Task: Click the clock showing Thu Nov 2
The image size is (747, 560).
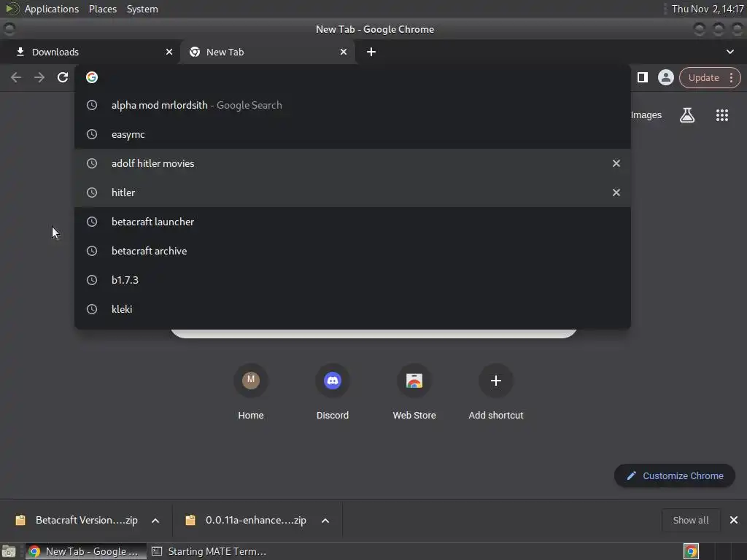Action: click(x=707, y=9)
